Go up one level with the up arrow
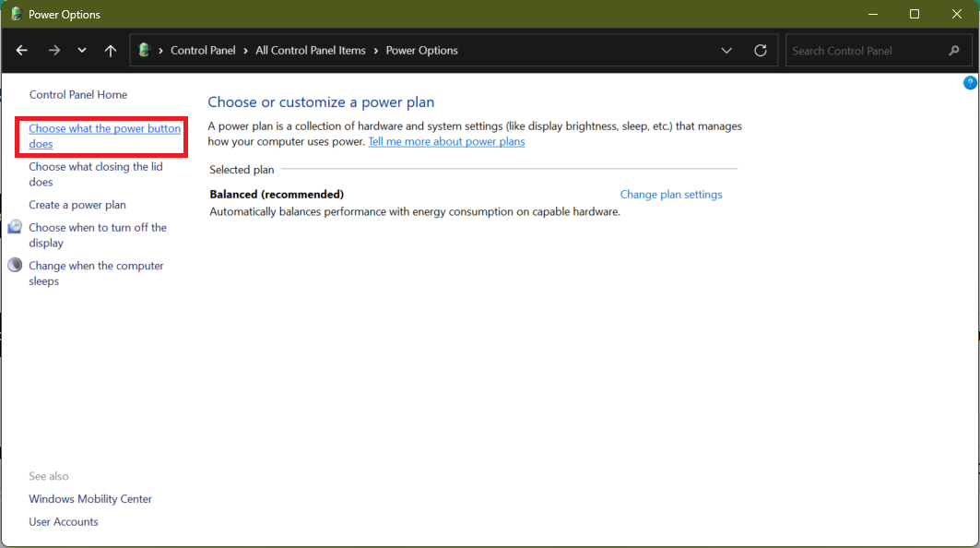This screenshot has width=980, height=548. (x=111, y=51)
